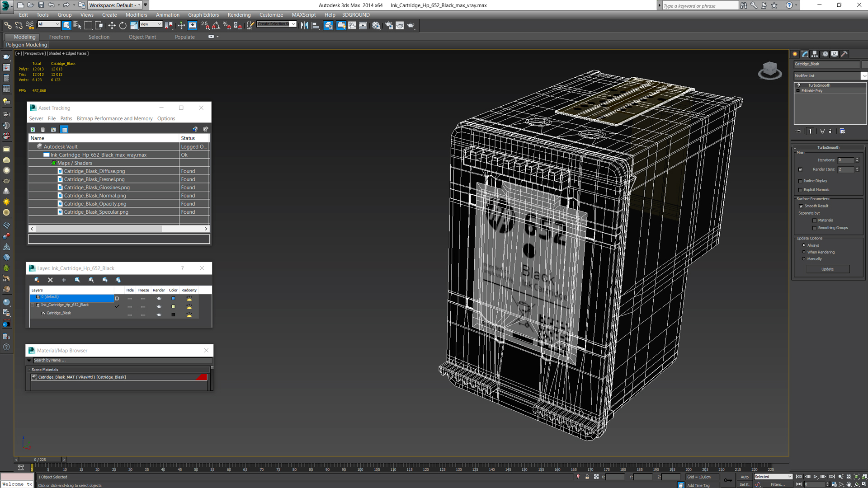Image resolution: width=868 pixels, height=488 pixels.
Task: Open the selection filter All dropdown
Action: point(48,24)
